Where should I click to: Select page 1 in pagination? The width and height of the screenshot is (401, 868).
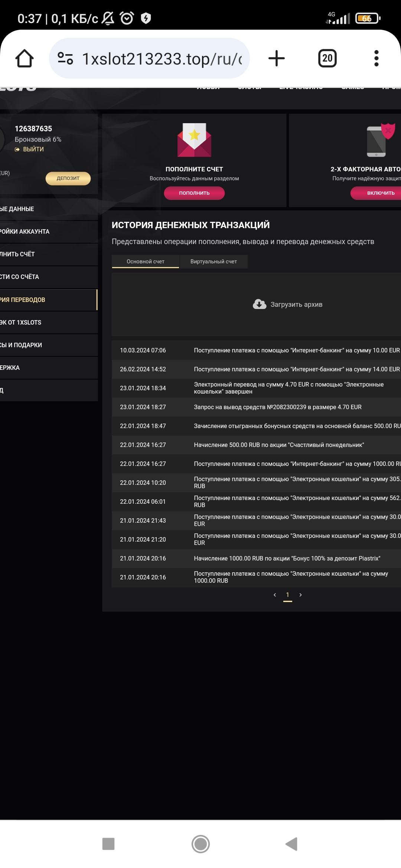(287, 595)
